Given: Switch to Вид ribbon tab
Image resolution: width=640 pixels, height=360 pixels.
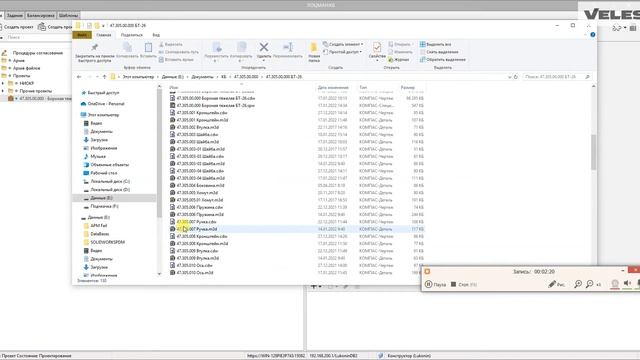Looking at the screenshot, I should click(x=156, y=35).
